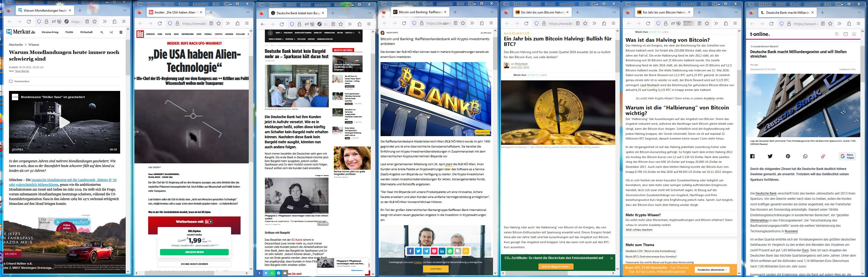Click Kostenlos abonnieren newsletter button

pos(712,270)
